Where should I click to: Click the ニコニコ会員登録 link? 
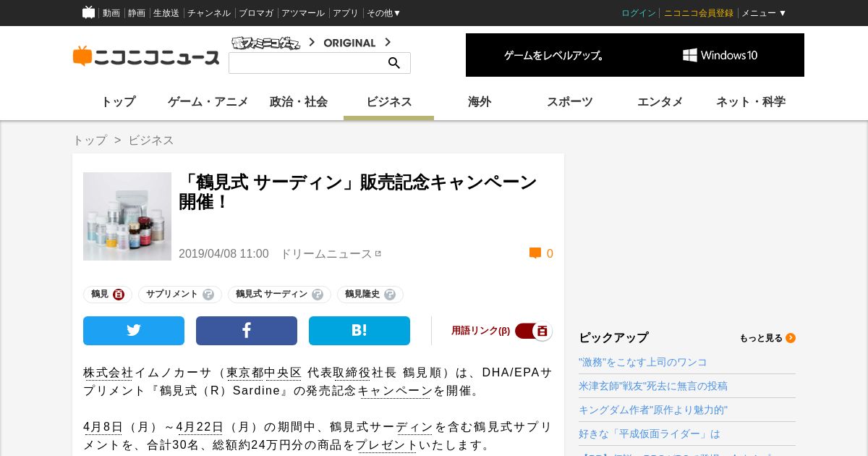point(699,13)
